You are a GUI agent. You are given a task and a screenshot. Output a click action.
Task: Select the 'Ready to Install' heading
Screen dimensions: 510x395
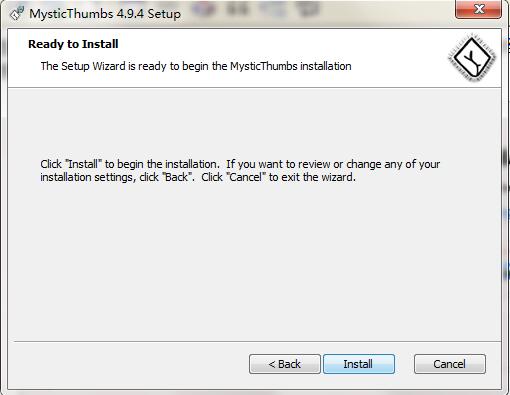73,44
